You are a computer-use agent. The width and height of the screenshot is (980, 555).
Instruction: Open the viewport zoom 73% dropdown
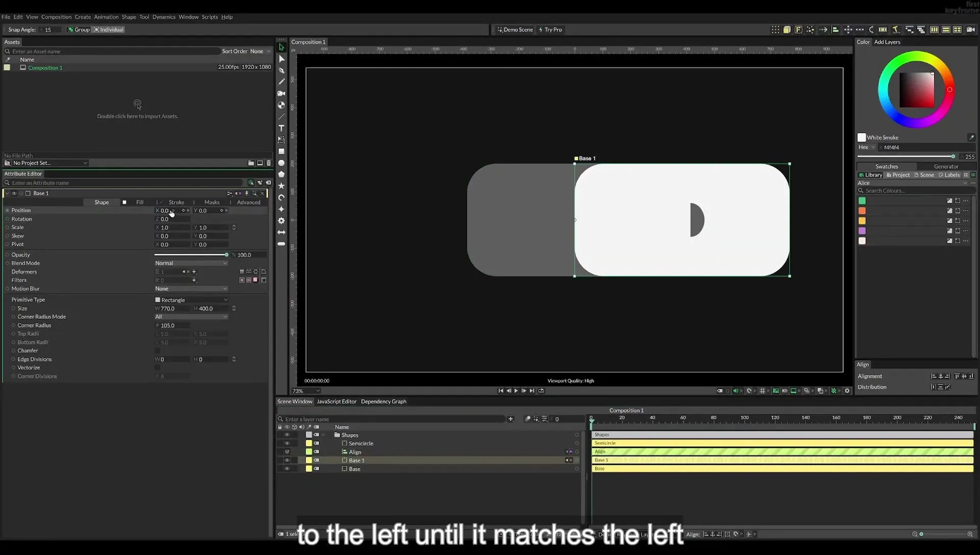(x=306, y=391)
